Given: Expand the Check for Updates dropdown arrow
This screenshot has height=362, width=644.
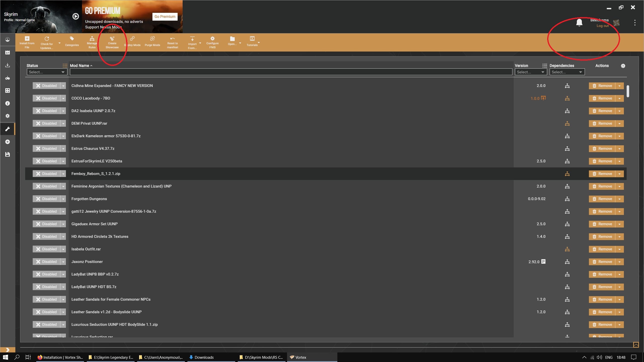Looking at the screenshot, I should 59,43.
